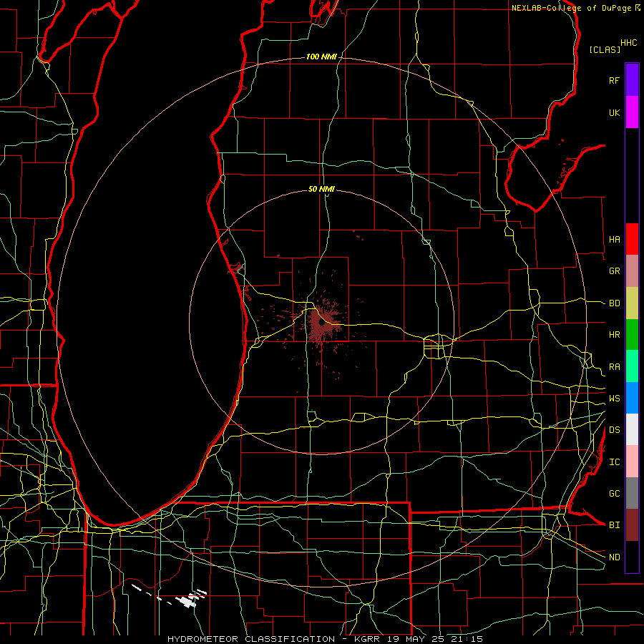
Task: Click the BI brown legend swatch
Action: coord(632,525)
